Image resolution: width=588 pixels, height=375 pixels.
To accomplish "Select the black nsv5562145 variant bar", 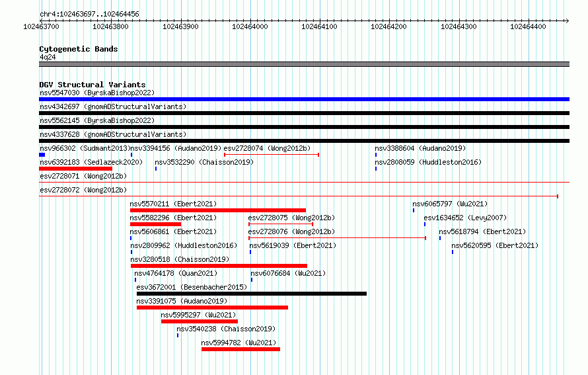I will click(x=304, y=127).
